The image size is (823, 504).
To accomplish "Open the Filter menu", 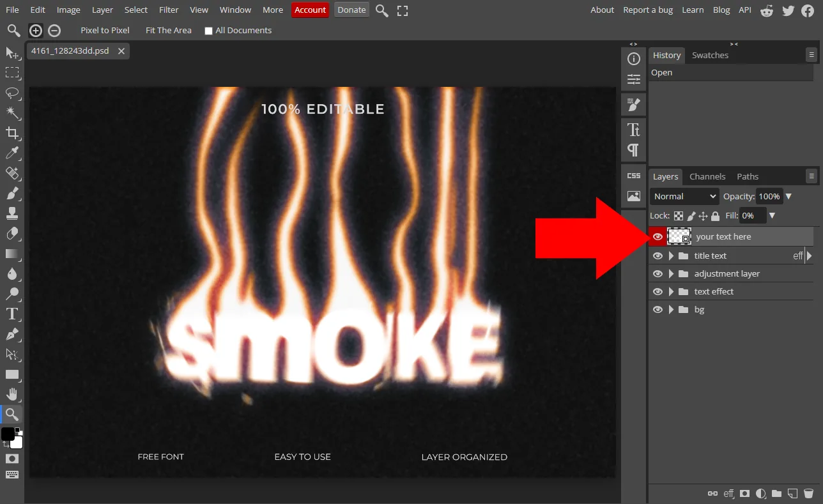I will (169, 10).
